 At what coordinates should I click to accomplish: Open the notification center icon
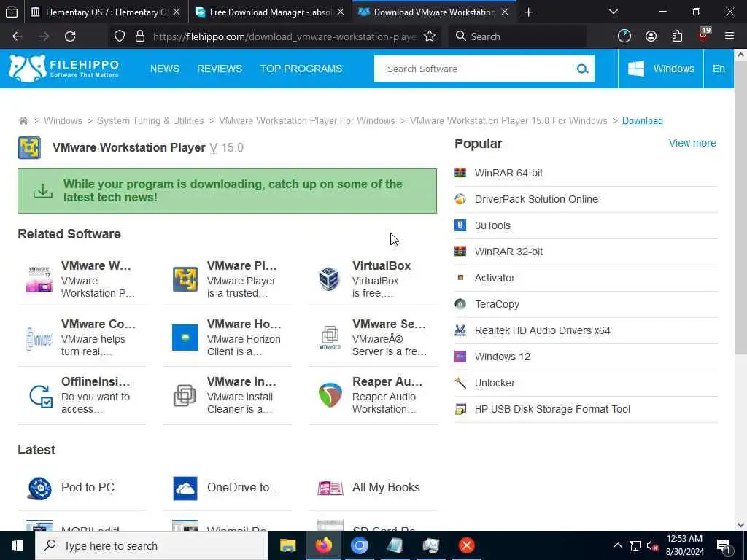coord(724,545)
